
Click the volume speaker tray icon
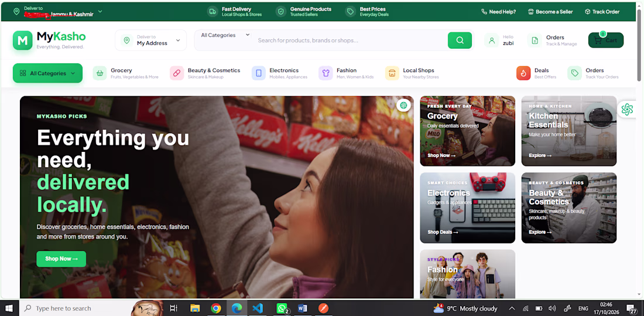[x=551, y=308]
